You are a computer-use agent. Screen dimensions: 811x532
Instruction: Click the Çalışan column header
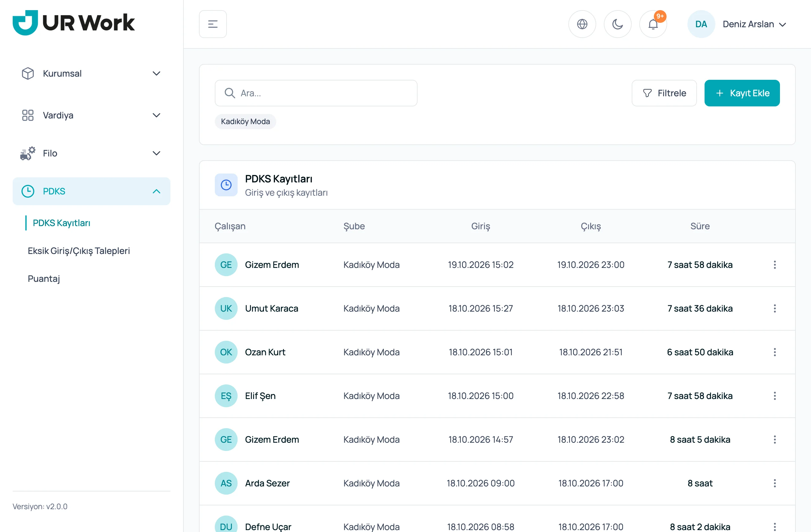[230, 226]
